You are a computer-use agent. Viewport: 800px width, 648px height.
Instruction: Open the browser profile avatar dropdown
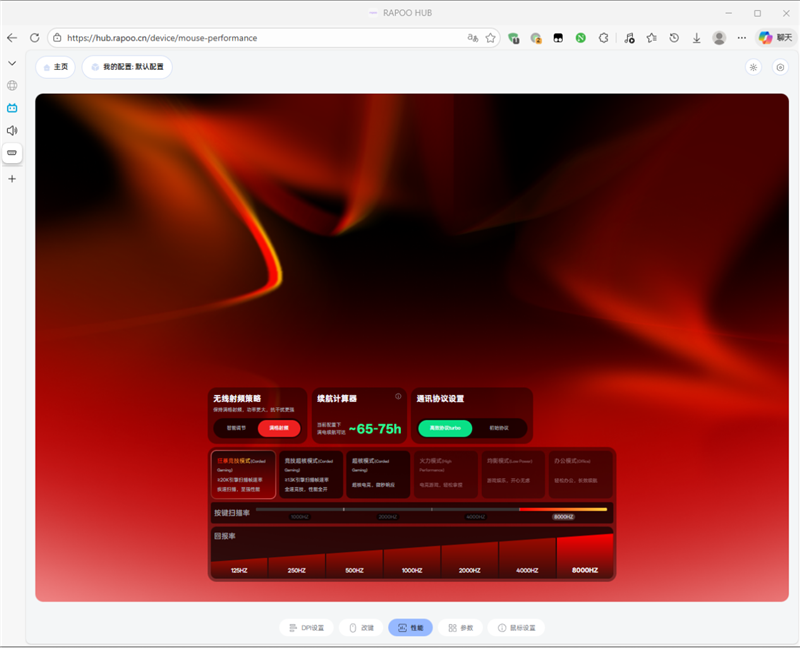(x=719, y=36)
